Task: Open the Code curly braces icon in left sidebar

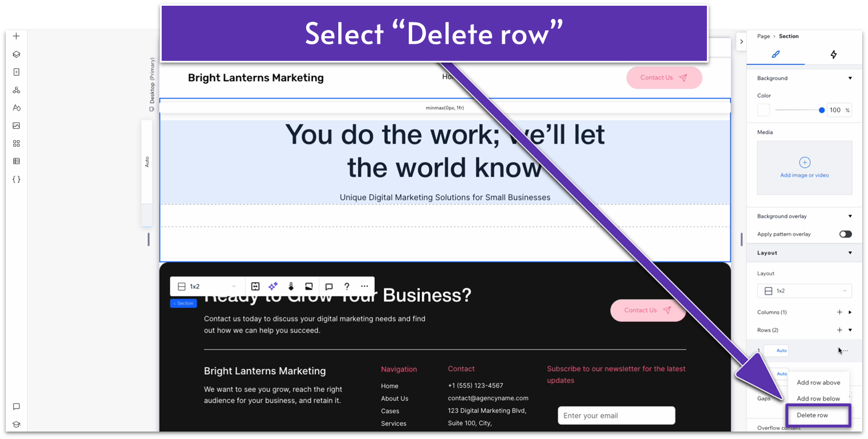Action: [16, 179]
